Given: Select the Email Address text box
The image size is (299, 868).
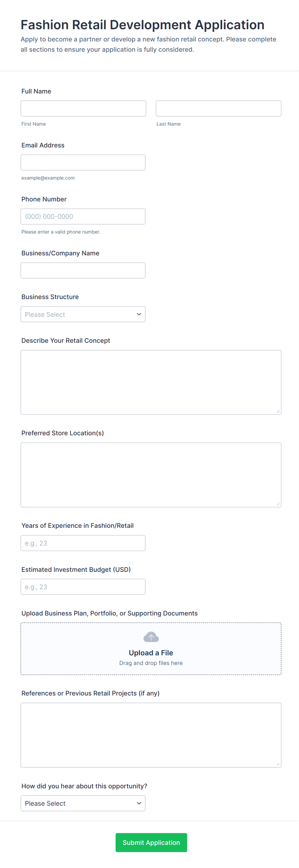Looking at the screenshot, I should click(83, 163).
